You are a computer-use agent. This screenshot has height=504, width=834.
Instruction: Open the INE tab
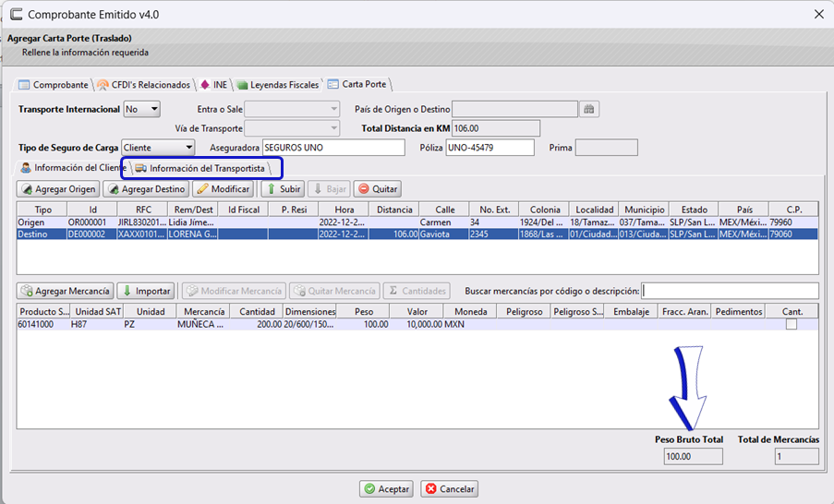[x=214, y=85]
